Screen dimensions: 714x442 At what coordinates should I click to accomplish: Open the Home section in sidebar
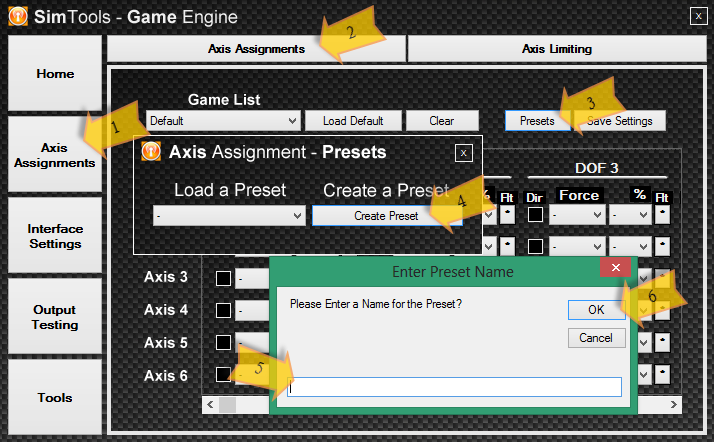[x=55, y=73]
